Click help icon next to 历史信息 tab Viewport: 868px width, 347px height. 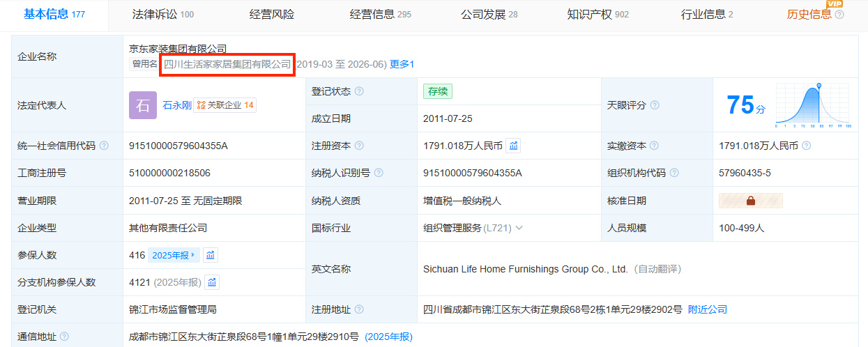[x=839, y=15]
